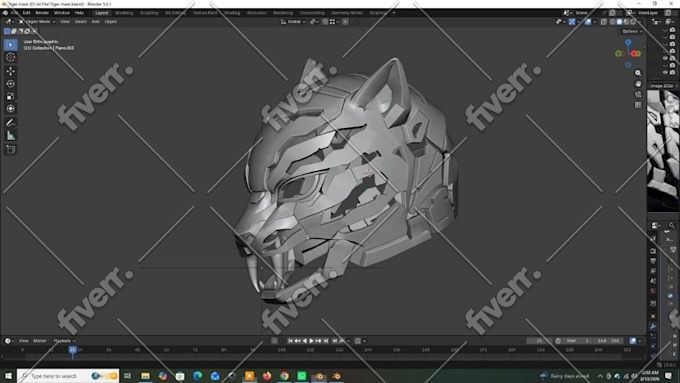
Task: Toggle visibility eye of last outliner item
Action: (x=665, y=72)
